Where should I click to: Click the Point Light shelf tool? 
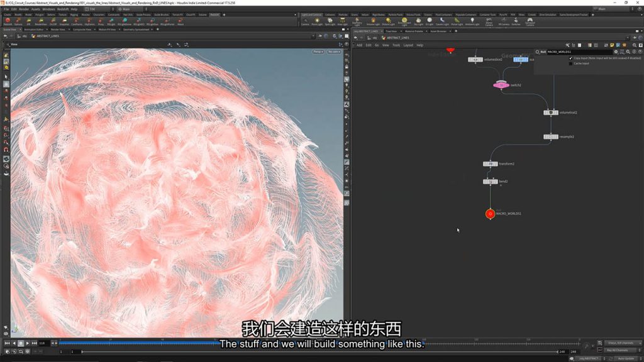tap(317, 21)
